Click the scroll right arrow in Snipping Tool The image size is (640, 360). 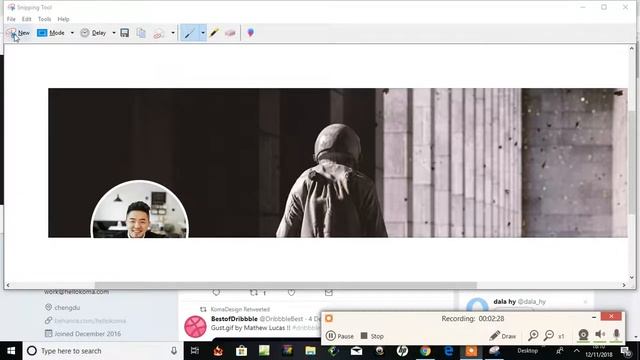pos(624,285)
